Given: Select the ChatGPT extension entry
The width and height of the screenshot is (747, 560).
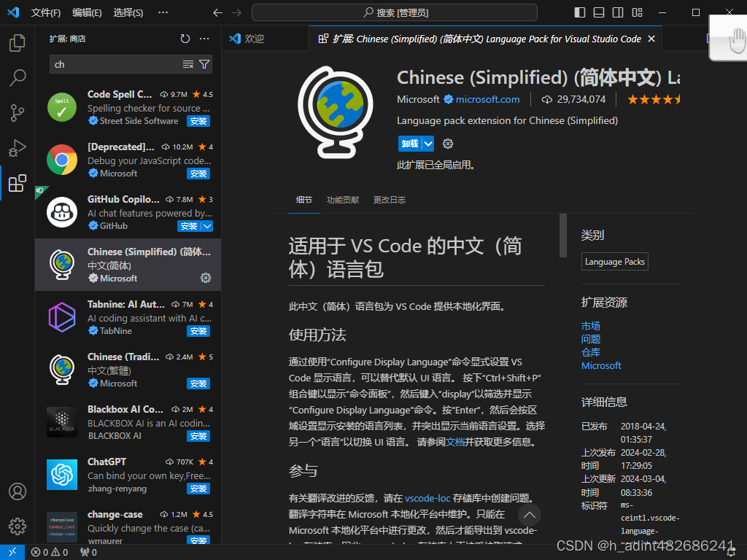Looking at the screenshot, I should pos(128,475).
